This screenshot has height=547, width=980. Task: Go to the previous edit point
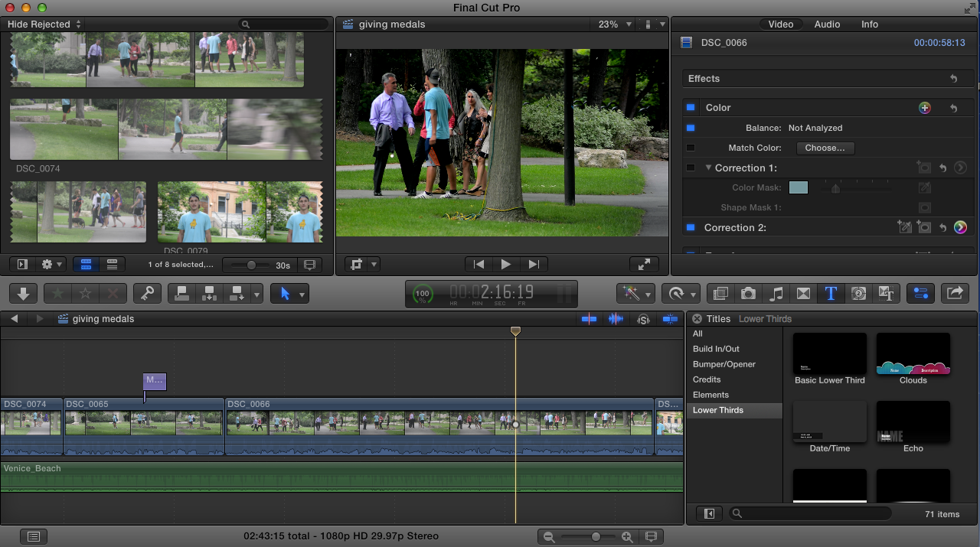(x=479, y=264)
